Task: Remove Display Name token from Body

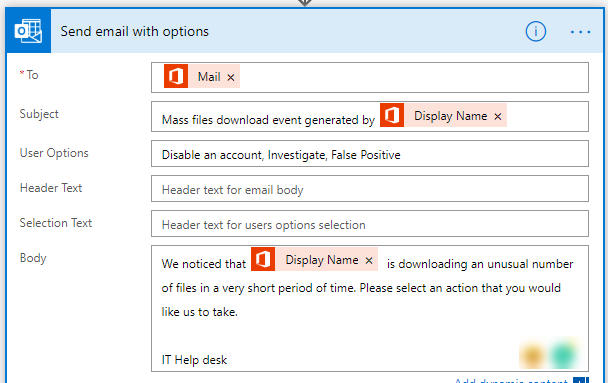Action: tap(369, 260)
